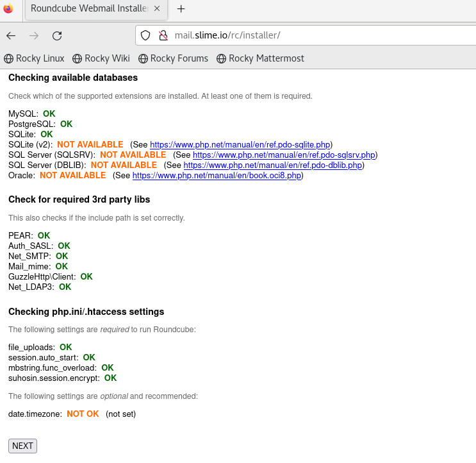Open the Rocky Forums bookmark
Viewport: 476px width, 463px height.
point(173,58)
